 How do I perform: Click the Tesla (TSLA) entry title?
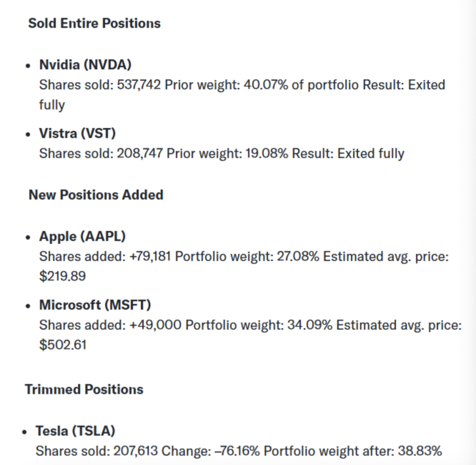75,431
